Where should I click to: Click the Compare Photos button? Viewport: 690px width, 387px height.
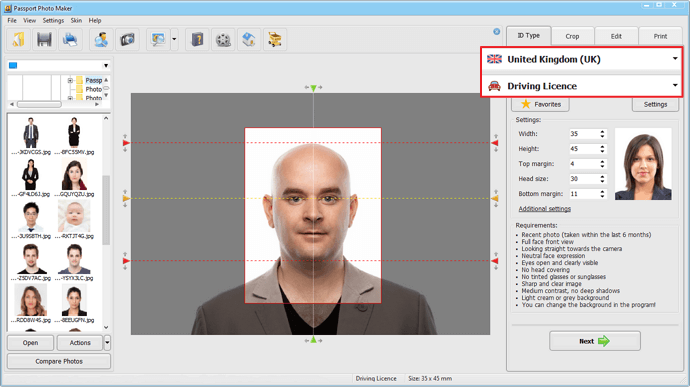[59, 361]
